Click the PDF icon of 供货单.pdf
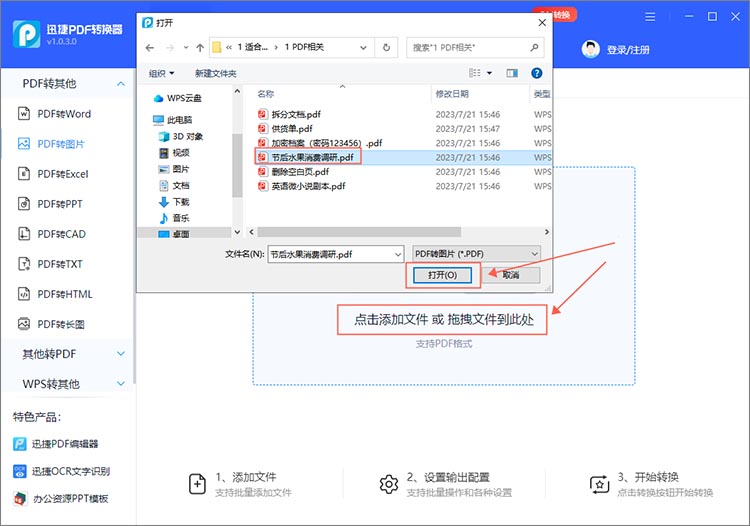Image resolution: width=750 pixels, height=526 pixels. click(x=262, y=129)
